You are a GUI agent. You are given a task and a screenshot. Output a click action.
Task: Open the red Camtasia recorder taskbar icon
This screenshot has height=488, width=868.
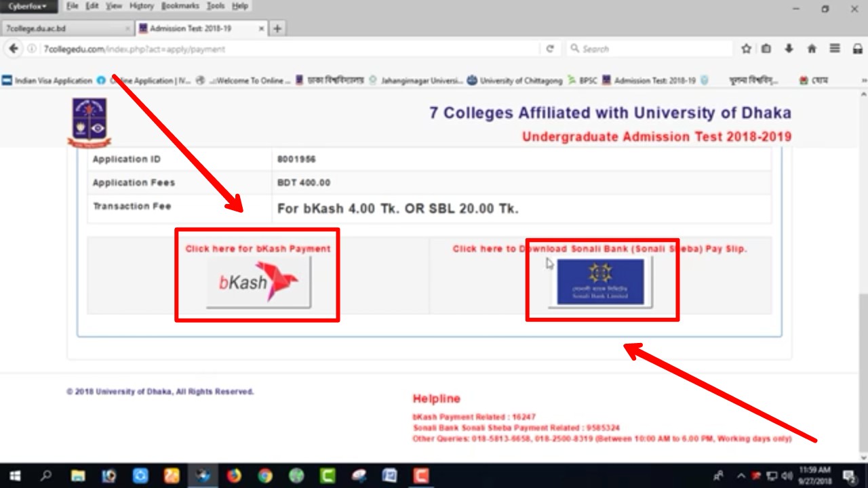coord(421,476)
